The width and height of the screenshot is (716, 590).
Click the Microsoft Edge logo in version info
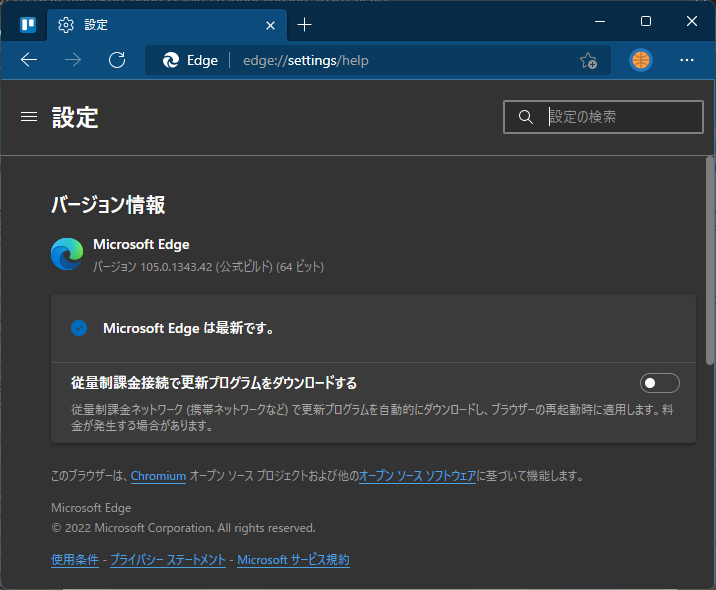(x=67, y=254)
